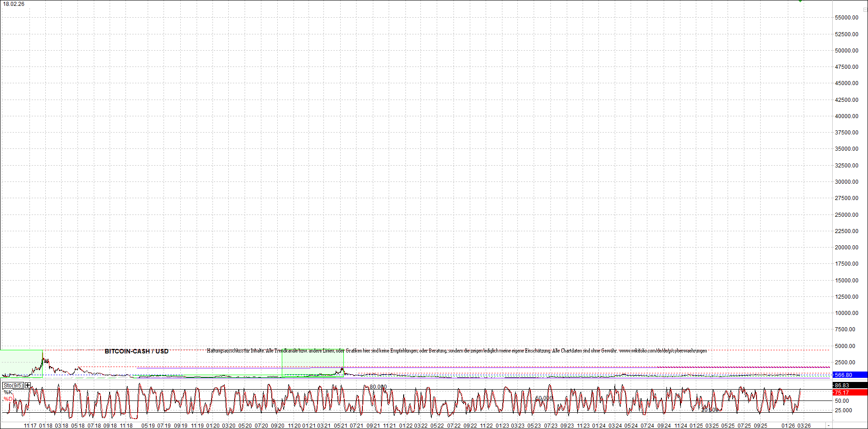Open the wikifolio.com cyberwaehrungen link text

point(663,351)
